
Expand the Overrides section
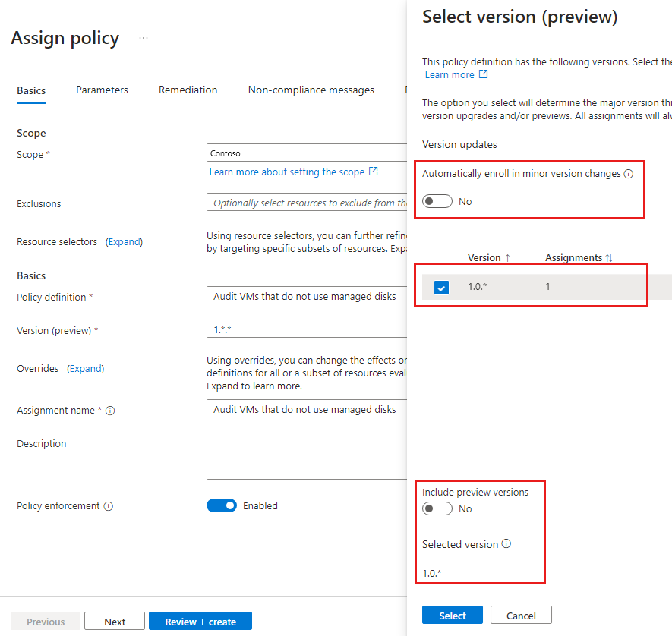86,369
